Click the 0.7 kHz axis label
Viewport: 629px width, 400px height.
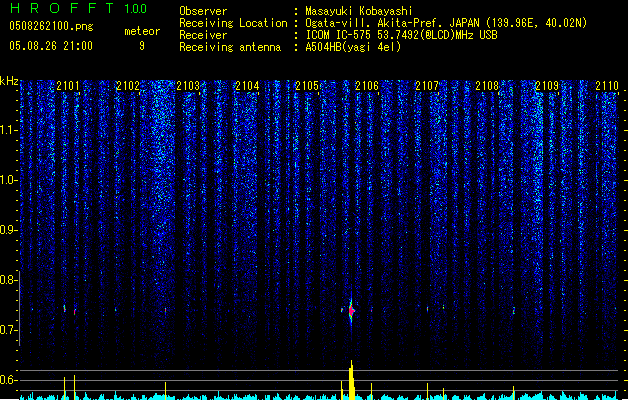pos(8,330)
